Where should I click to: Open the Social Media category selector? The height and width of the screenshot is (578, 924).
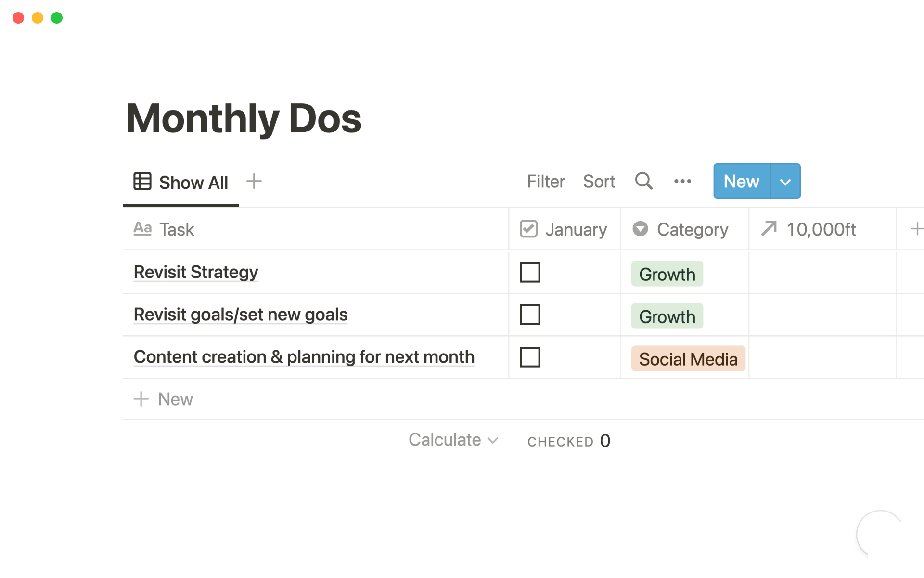pos(688,359)
